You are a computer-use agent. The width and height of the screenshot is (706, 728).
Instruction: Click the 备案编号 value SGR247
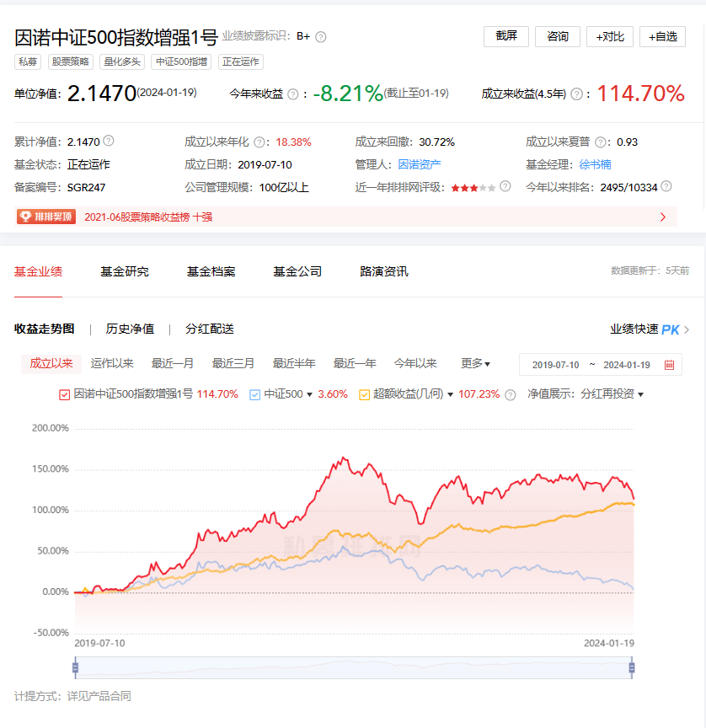tap(86, 188)
